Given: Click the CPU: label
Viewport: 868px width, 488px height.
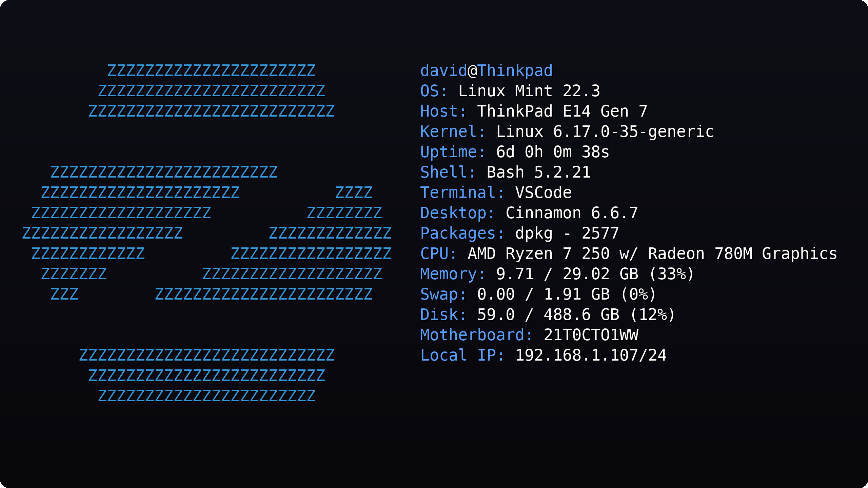Looking at the screenshot, I should [439, 254].
